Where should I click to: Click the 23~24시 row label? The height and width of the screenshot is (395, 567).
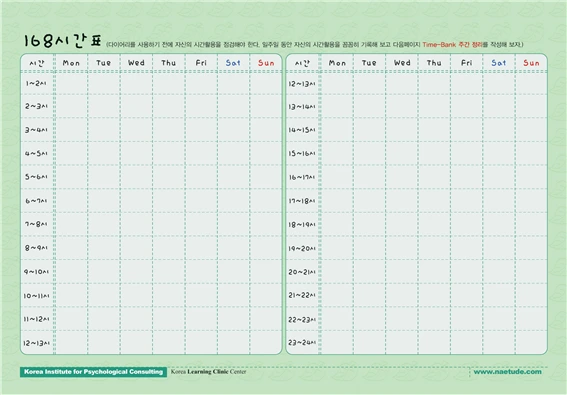(302, 342)
